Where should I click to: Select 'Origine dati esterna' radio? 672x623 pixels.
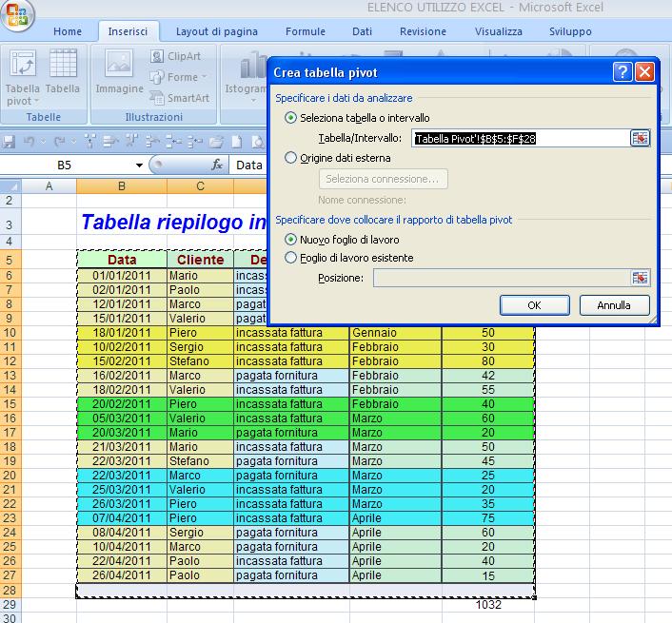(290, 158)
